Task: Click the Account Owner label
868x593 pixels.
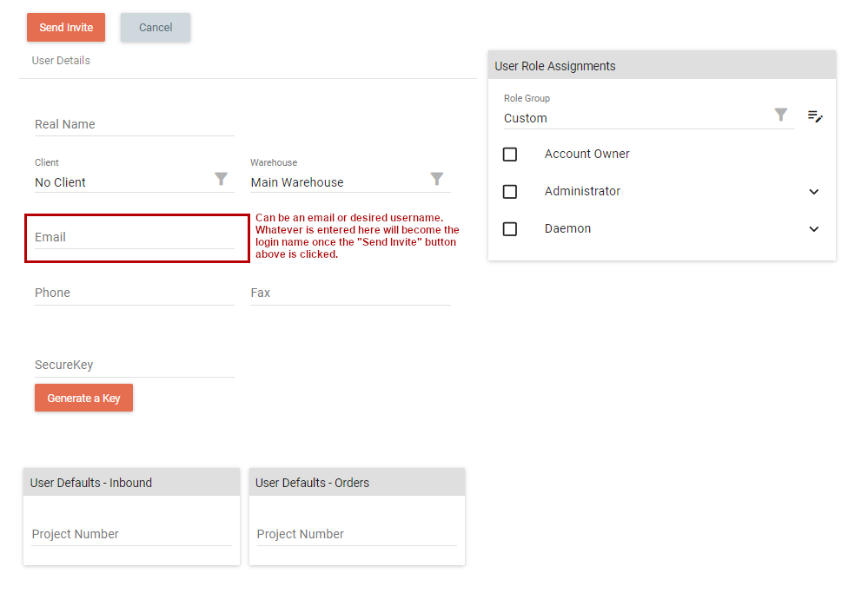Action: 586,154
